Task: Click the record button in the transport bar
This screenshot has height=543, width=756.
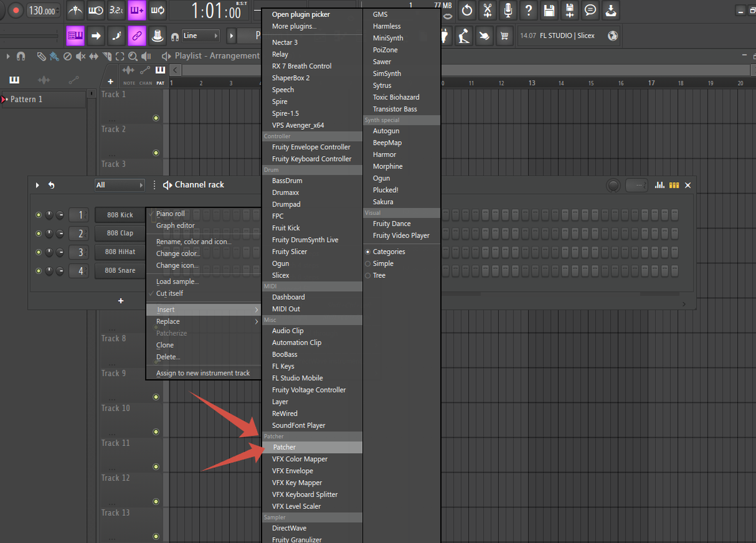Action: coord(16,10)
